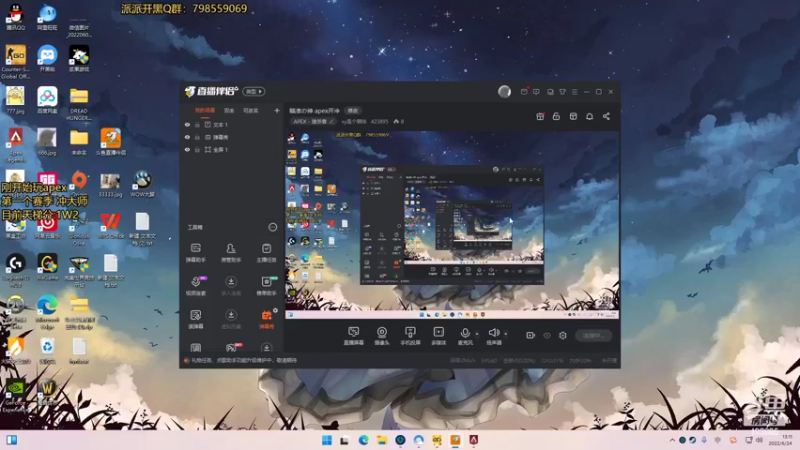
Task: Open the DREAD HUNGER folder
Action: click(x=79, y=104)
